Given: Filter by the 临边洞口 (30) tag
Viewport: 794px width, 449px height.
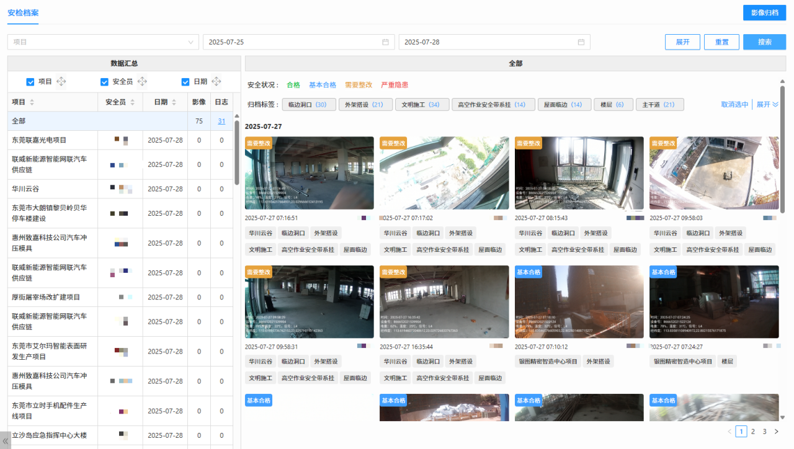Looking at the screenshot, I should tap(307, 104).
